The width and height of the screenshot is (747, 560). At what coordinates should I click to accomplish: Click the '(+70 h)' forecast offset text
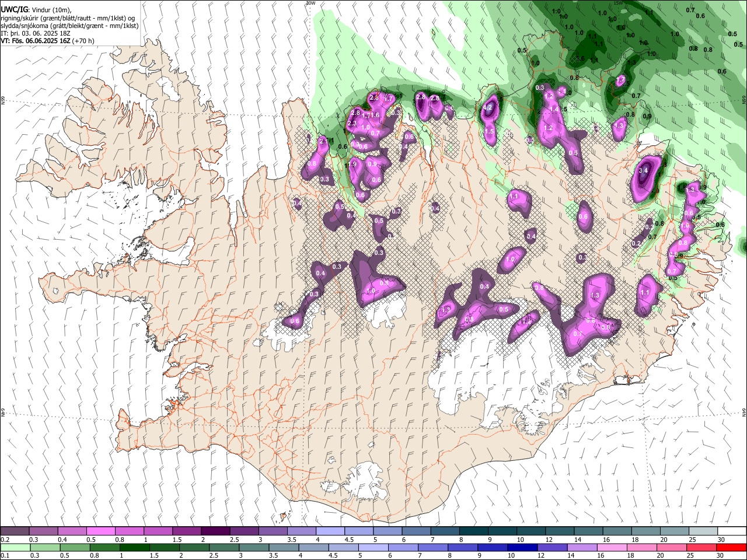84,41
